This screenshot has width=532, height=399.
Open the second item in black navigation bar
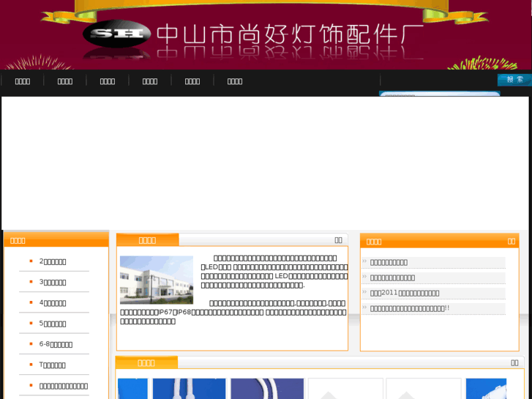(65, 81)
